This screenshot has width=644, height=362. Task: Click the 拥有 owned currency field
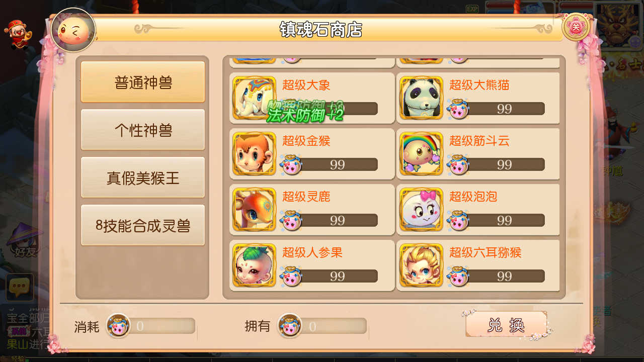coord(323,326)
